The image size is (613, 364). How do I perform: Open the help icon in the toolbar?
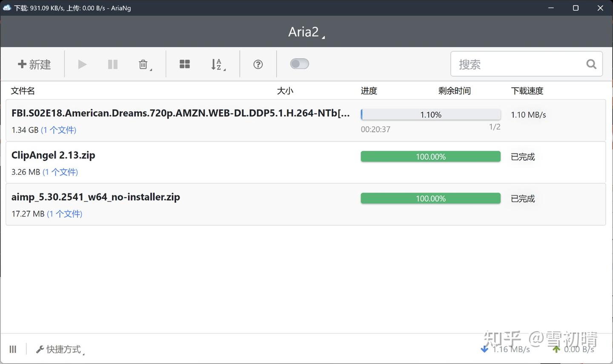pyautogui.click(x=258, y=64)
